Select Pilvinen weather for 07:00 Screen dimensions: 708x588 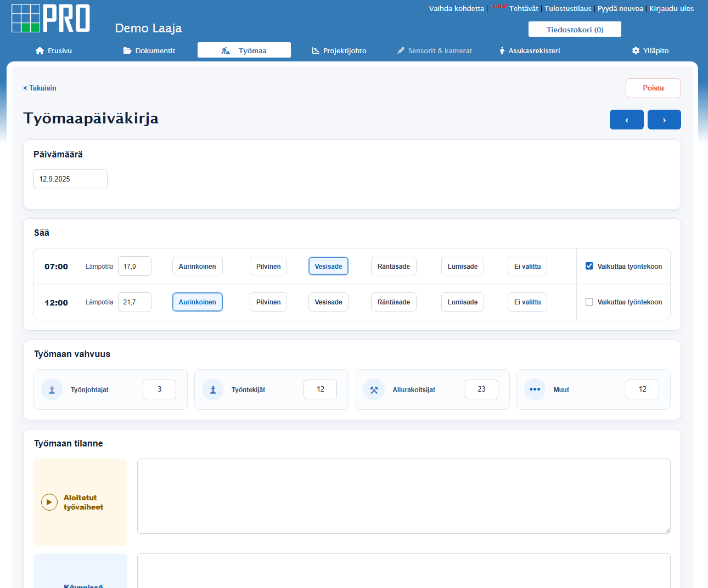coord(268,266)
